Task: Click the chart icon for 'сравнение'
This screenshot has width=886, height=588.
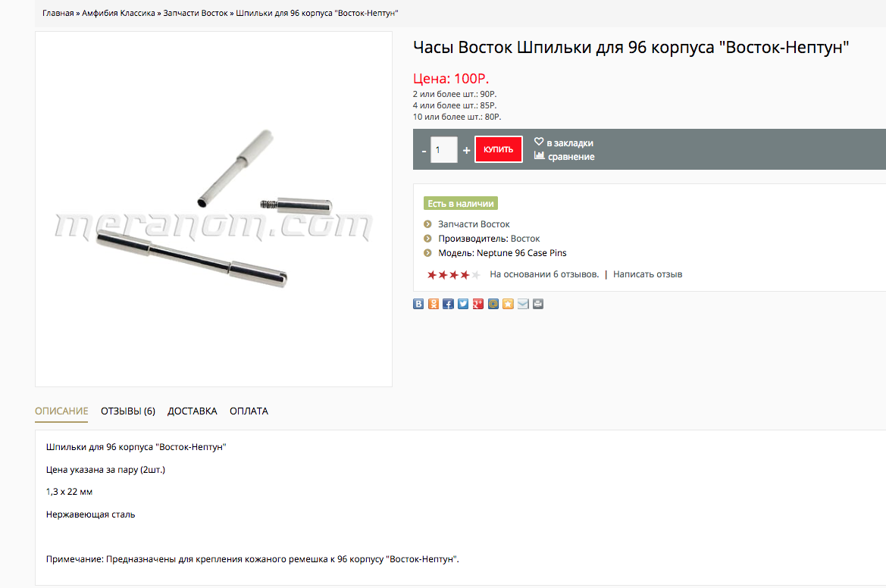Action: click(x=539, y=155)
